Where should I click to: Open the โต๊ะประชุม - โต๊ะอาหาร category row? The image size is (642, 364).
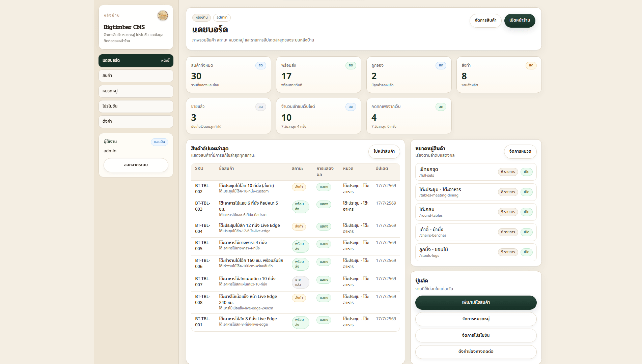click(x=476, y=192)
